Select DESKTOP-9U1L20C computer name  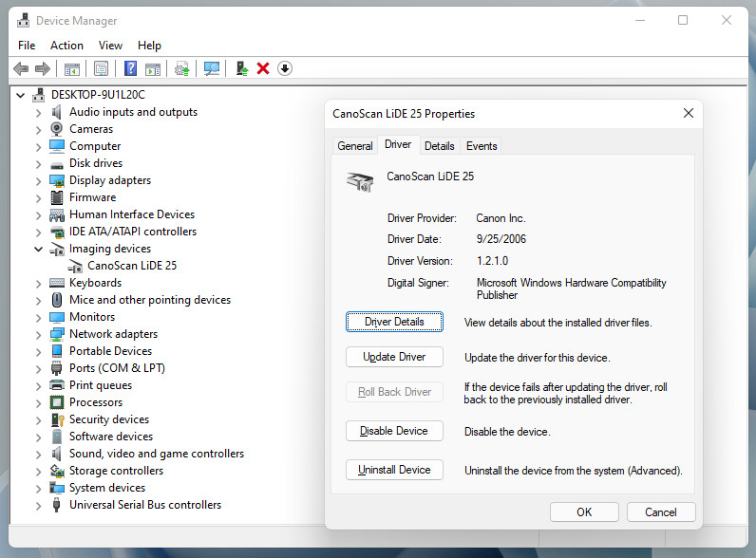coord(99,95)
